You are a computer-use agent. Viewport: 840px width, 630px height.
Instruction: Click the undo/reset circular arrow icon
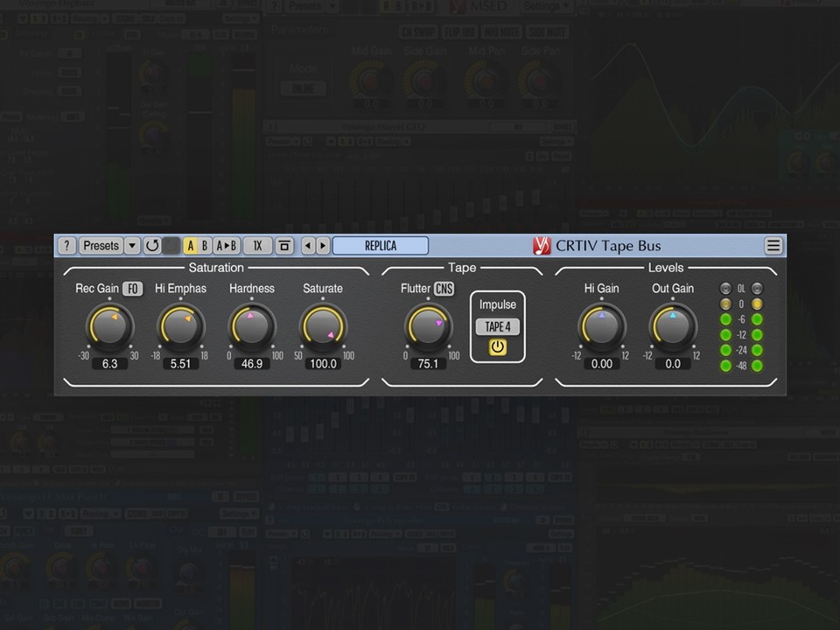(152, 246)
